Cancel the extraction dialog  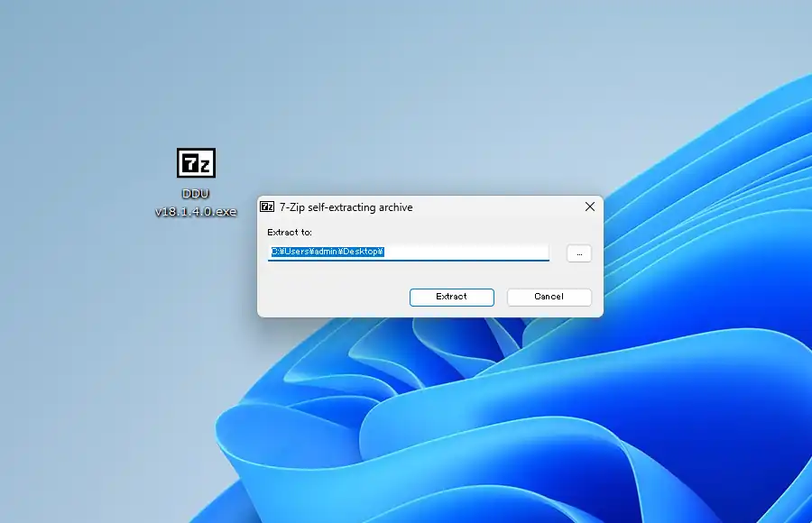[x=549, y=297]
